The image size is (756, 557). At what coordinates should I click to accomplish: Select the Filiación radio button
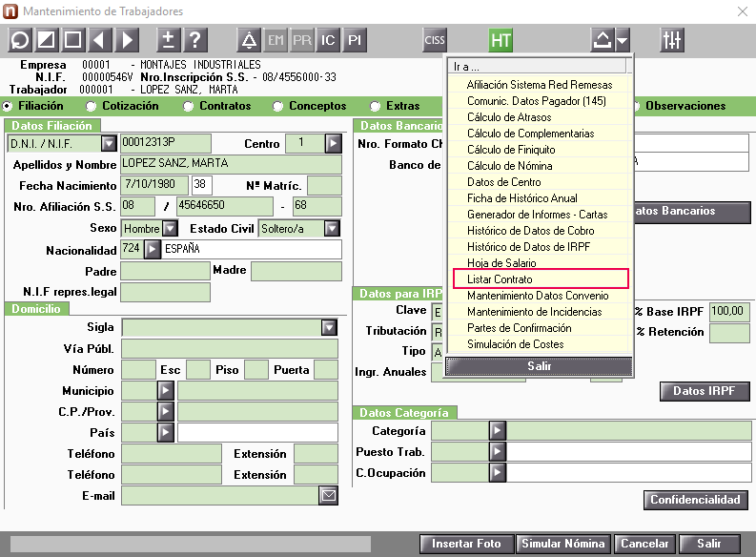[x=8, y=106]
